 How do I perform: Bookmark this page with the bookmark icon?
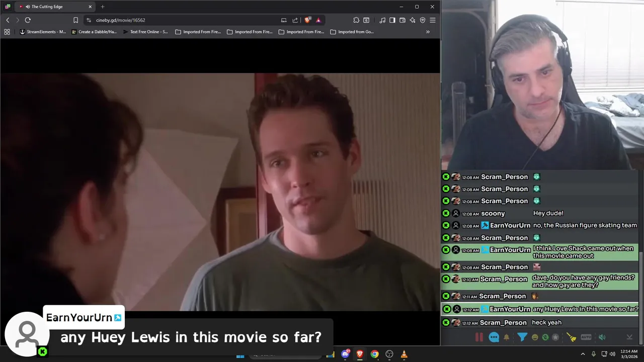point(75,20)
